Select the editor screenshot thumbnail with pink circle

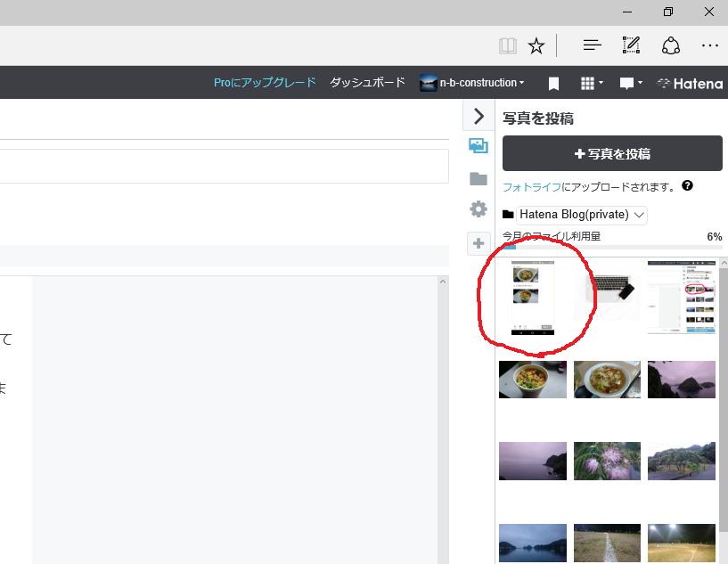pos(682,297)
